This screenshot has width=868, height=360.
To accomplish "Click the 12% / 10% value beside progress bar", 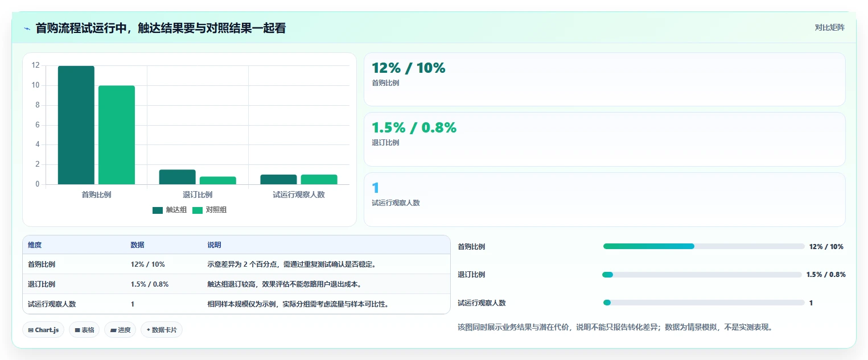I will click(826, 247).
